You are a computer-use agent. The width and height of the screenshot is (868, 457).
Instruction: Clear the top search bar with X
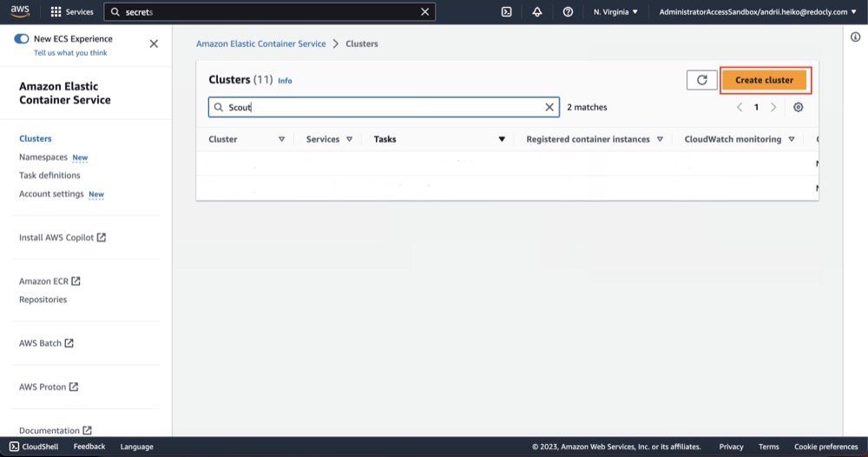point(424,11)
